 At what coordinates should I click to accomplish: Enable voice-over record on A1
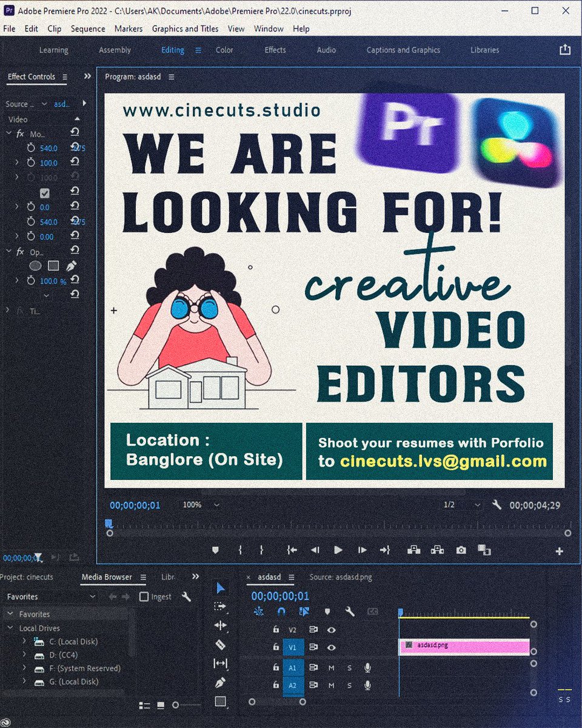[367, 667]
